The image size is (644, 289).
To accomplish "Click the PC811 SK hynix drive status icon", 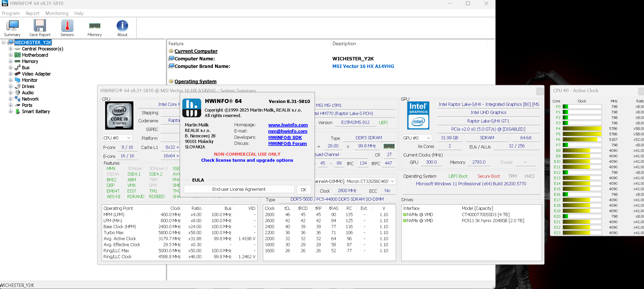I will point(405,221).
